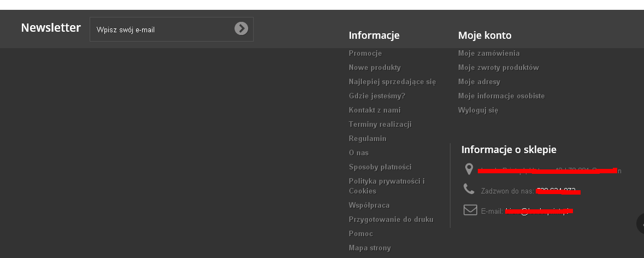Submit newsletter with the arrow button
644x258 pixels.
pyautogui.click(x=241, y=28)
